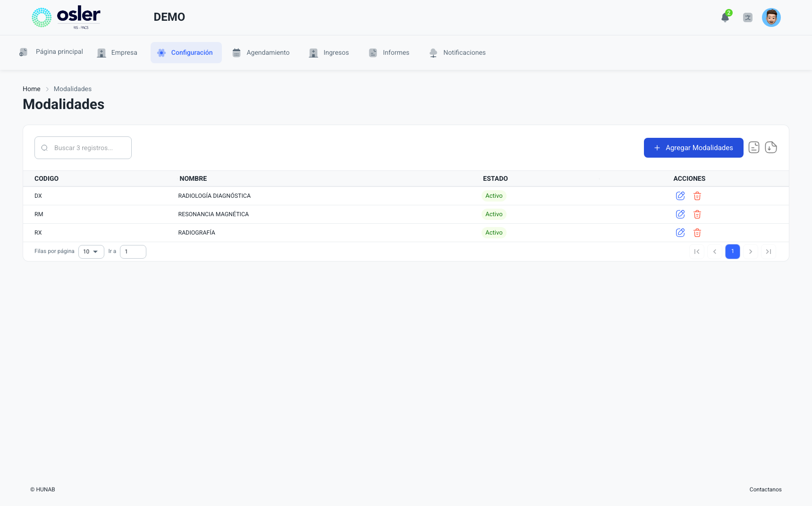Open the Ingresos menu

329,52
